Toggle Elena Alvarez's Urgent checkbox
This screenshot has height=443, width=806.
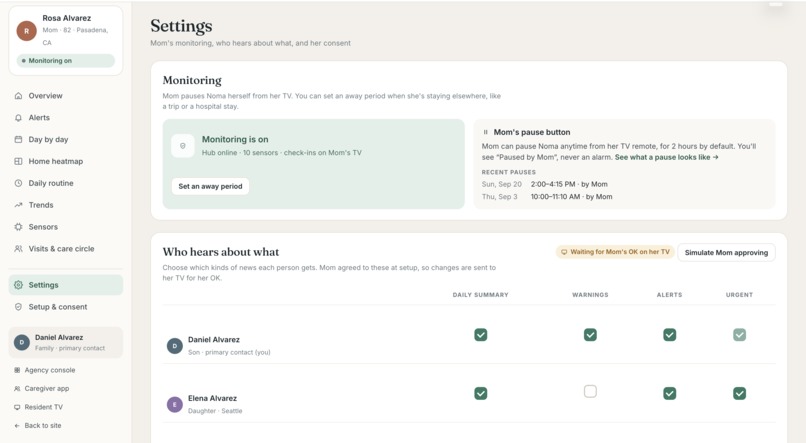(x=739, y=393)
